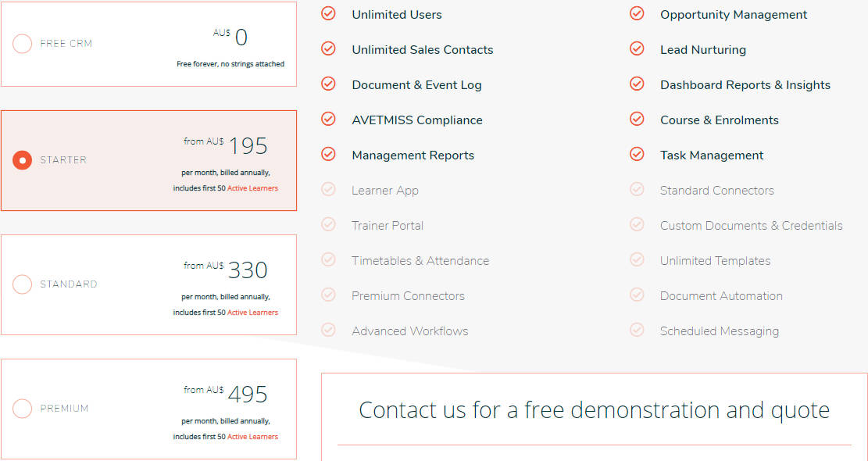Click the check beside Dashboard Reports & Insights
The width and height of the screenshot is (868, 461).
pyautogui.click(x=637, y=84)
